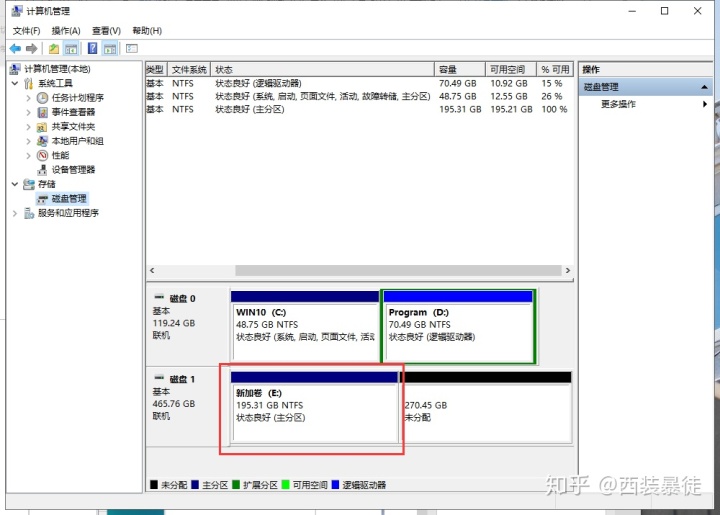Expand the 性能 branch arrow
Image resolution: width=720 pixels, height=515 pixels.
(x=28, y=155)
